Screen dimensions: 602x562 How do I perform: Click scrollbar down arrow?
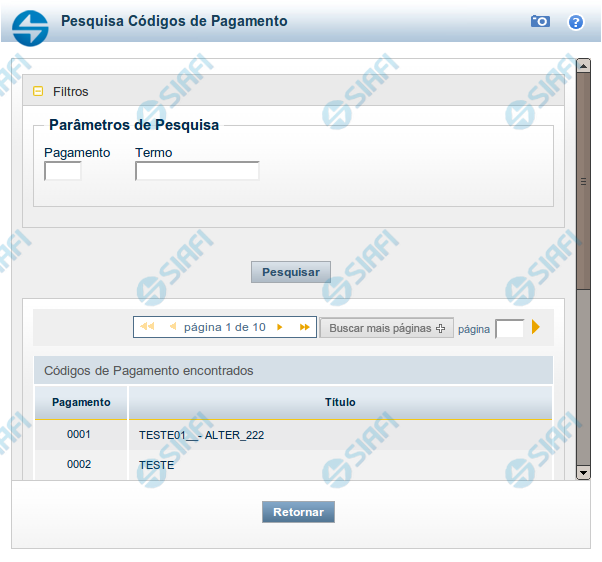[583, 471]
